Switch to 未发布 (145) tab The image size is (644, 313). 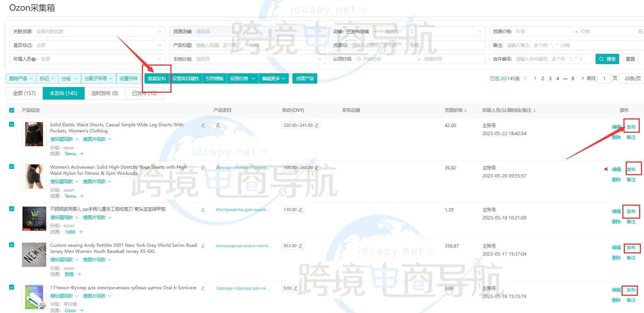click(63, 93)
